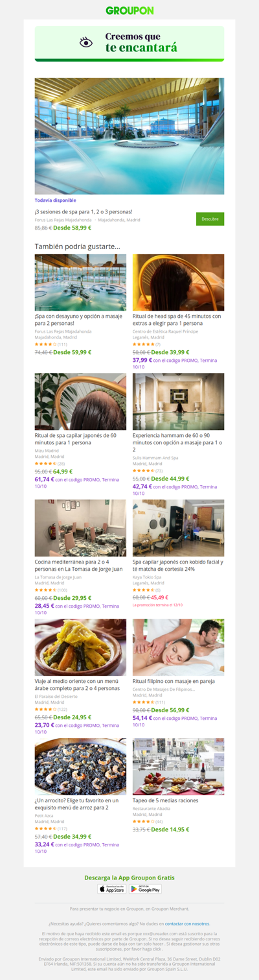Click star rating of Petit Azca deal
The image size is (259, 980).
click(x=45, y=828)
